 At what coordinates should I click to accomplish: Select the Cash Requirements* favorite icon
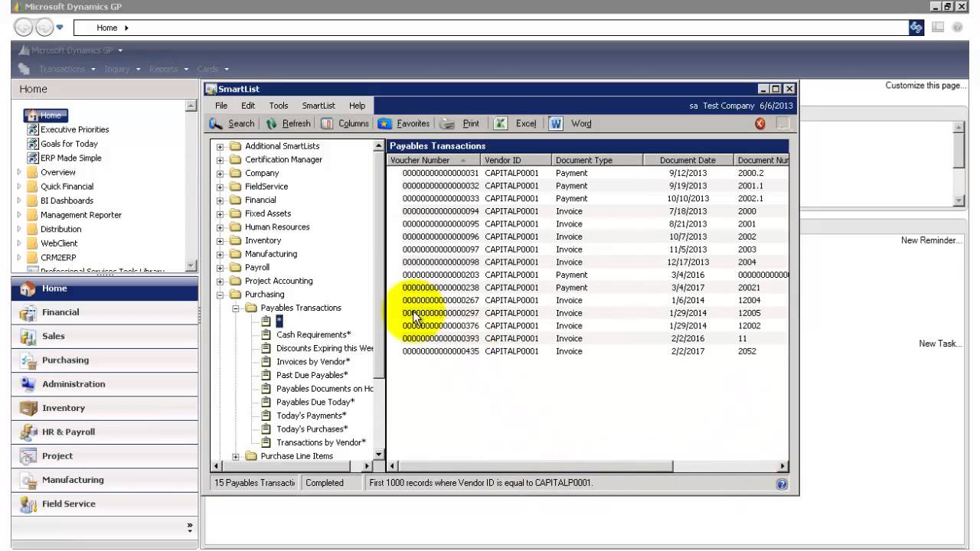click(266, 334)
